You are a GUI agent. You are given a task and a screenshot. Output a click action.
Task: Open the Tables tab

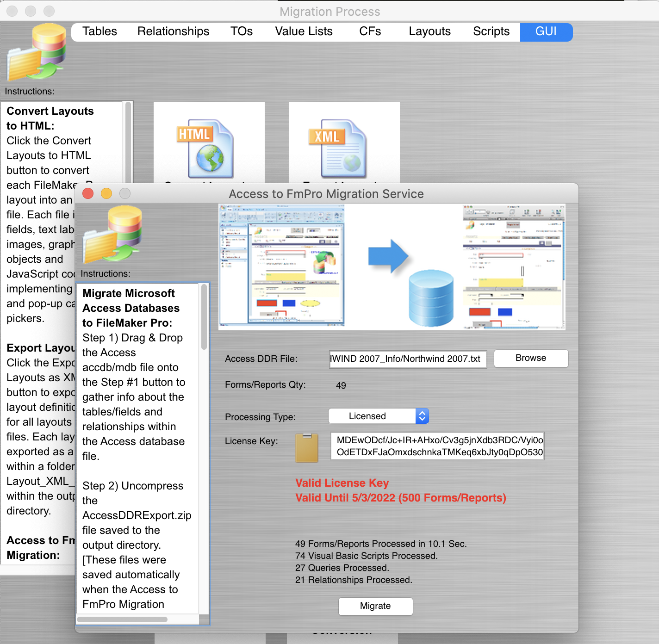point(99,31)
